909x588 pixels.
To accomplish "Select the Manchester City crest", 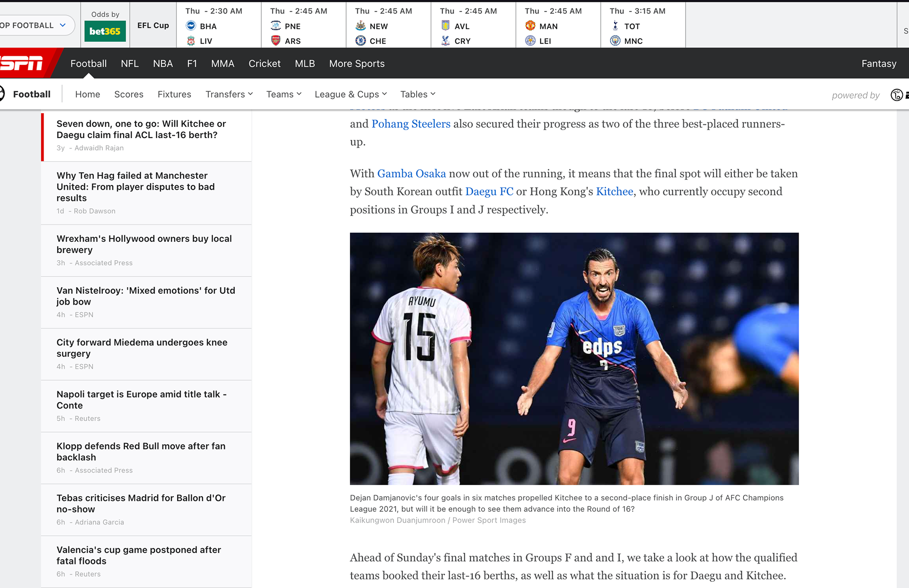I will click(615, 41).
